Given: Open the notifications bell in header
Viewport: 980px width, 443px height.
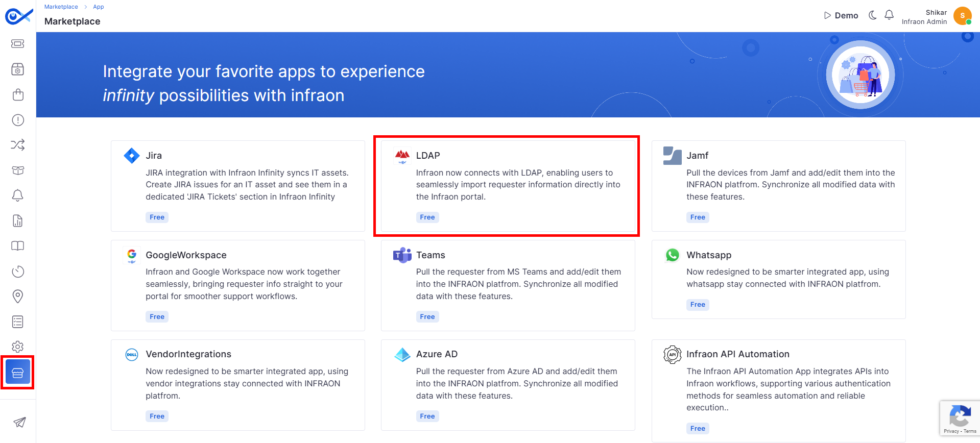Looking at the screenshot, I should tap(889, 15).
